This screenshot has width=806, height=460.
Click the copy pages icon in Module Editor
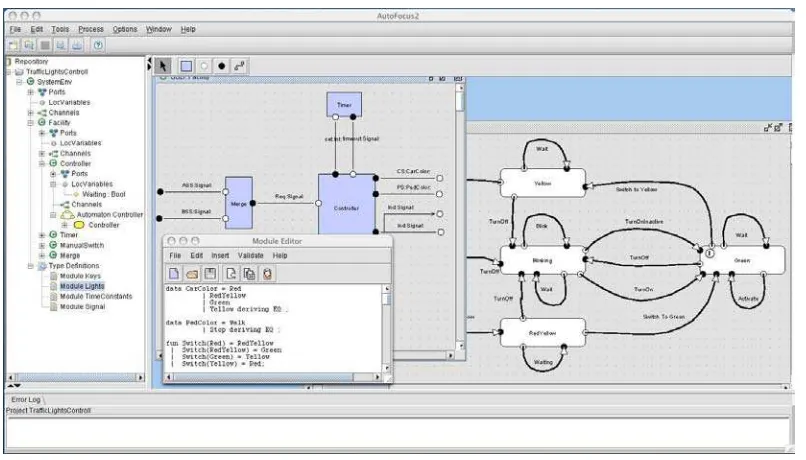[249, 273]
